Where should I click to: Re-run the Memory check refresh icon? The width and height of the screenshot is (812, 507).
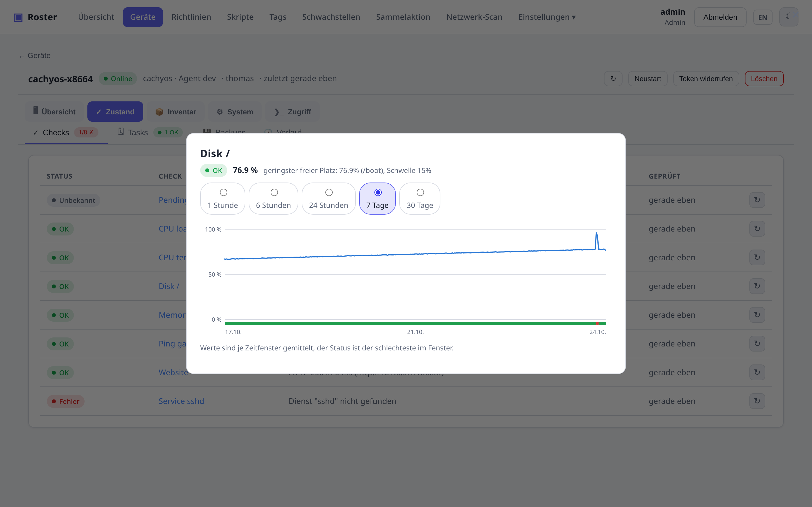pyautogui.click(x=757, y=315)
